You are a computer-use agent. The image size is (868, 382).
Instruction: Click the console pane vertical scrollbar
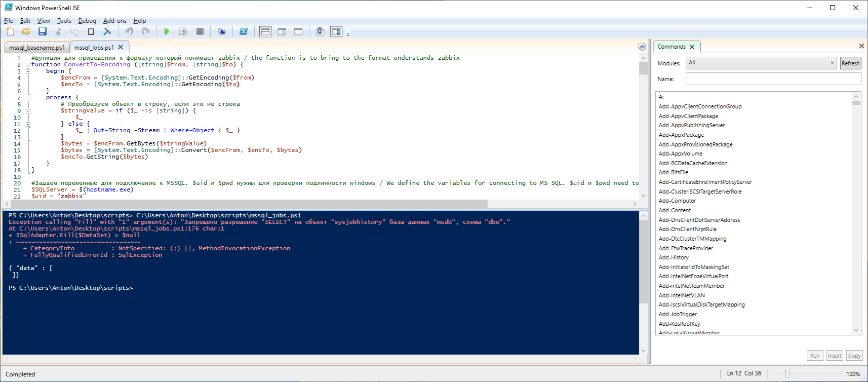click(x=643, y=261)
